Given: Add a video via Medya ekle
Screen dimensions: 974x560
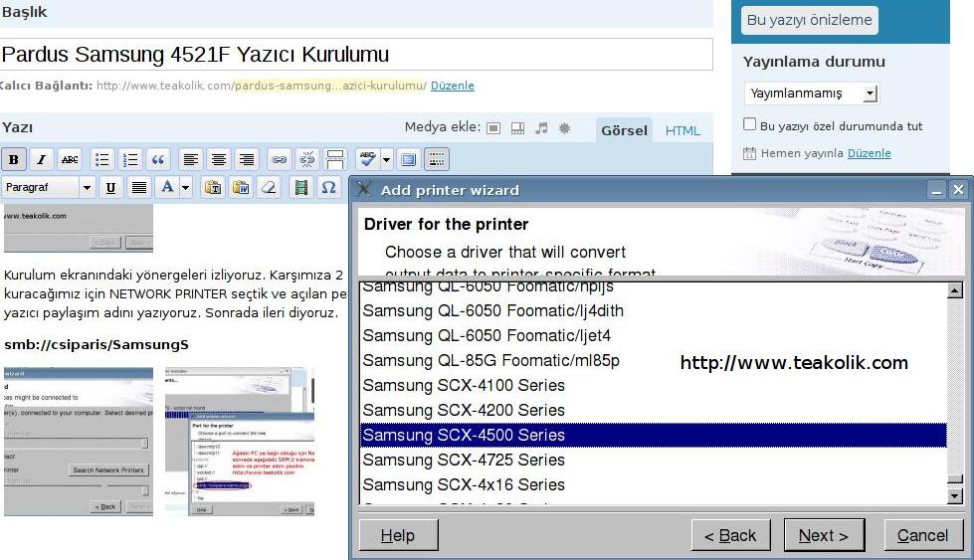Looking at the screenshot, I should pyautogui.click(x=517, y=128).
